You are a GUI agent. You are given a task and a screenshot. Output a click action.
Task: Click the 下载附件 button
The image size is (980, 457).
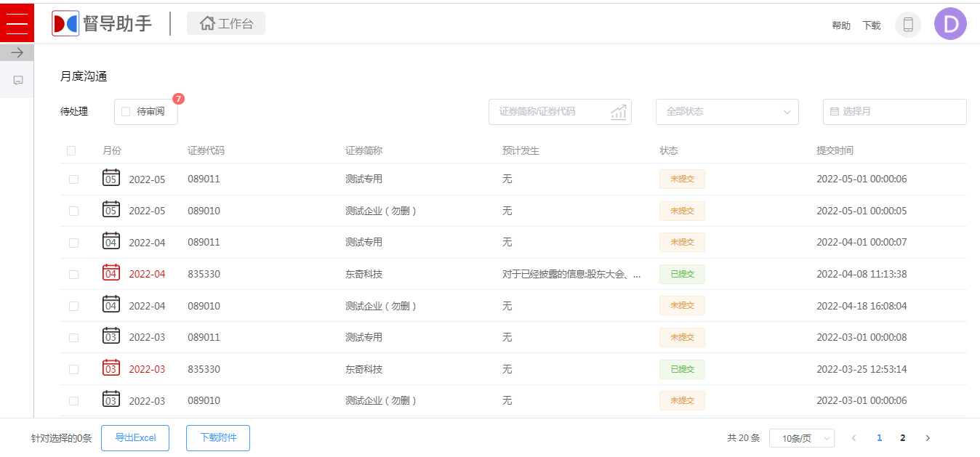[x=218, y=438]
